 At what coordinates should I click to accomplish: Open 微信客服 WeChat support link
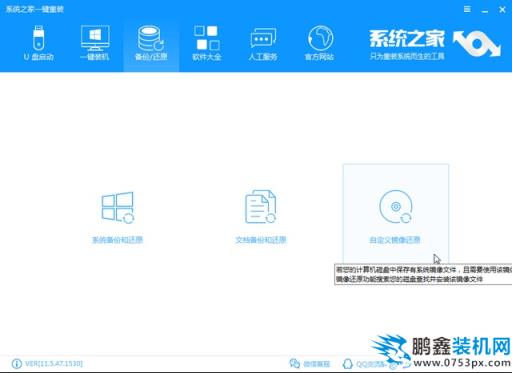(310, 364)
